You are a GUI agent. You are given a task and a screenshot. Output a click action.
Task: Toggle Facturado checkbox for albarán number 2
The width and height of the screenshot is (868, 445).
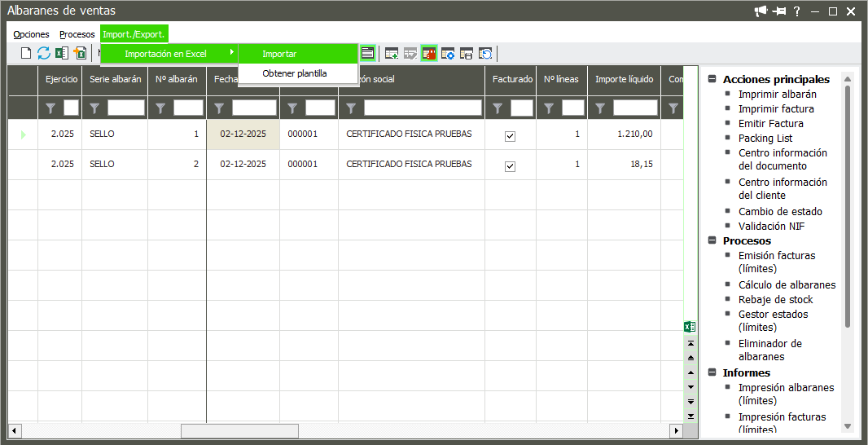[510, 166]
